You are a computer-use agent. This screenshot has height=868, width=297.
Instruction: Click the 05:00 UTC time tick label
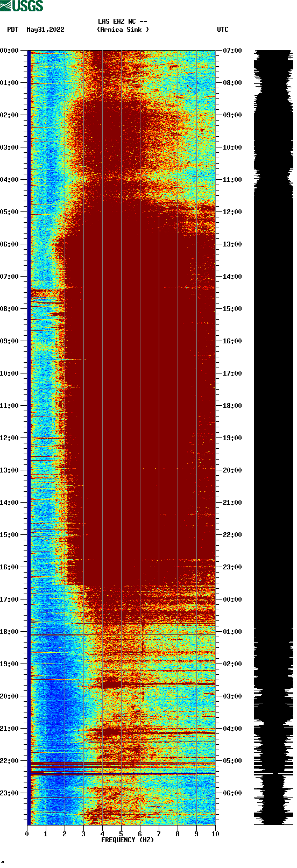(232, 761)
